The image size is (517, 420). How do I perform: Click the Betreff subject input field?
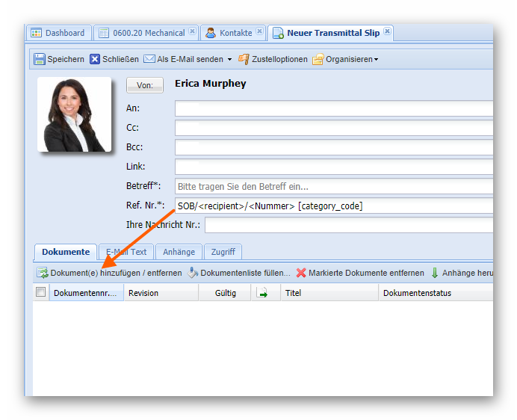tap(333, 186)
